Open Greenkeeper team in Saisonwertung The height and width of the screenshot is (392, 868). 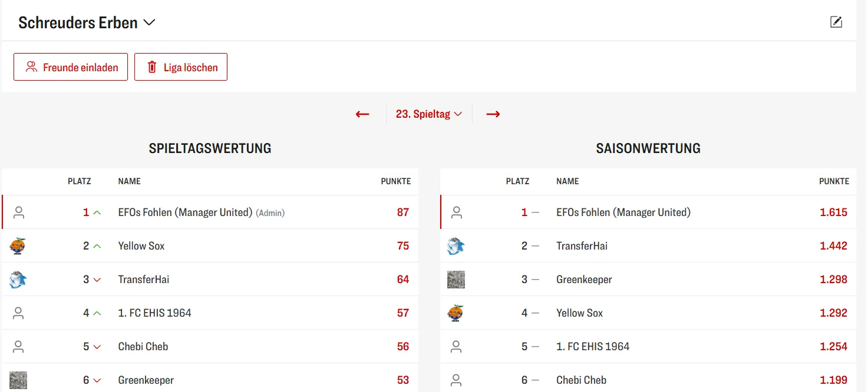[x=584, y=280]
